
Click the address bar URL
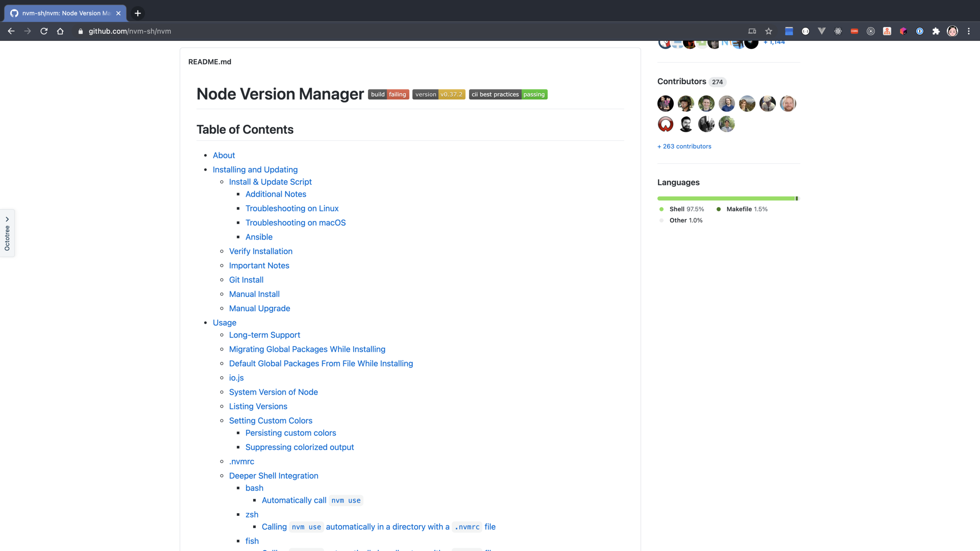point(129,31)
